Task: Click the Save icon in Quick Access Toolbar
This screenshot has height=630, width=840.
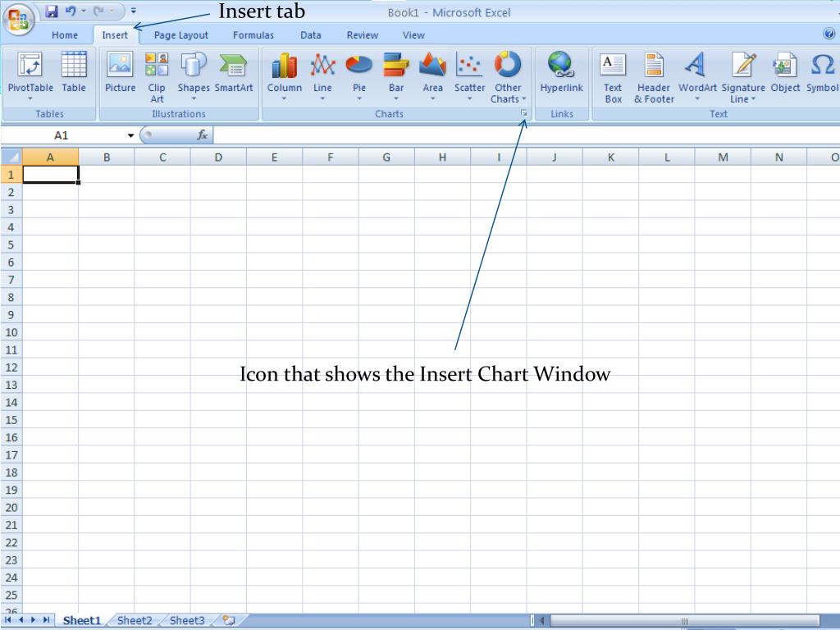Action: 52,11
